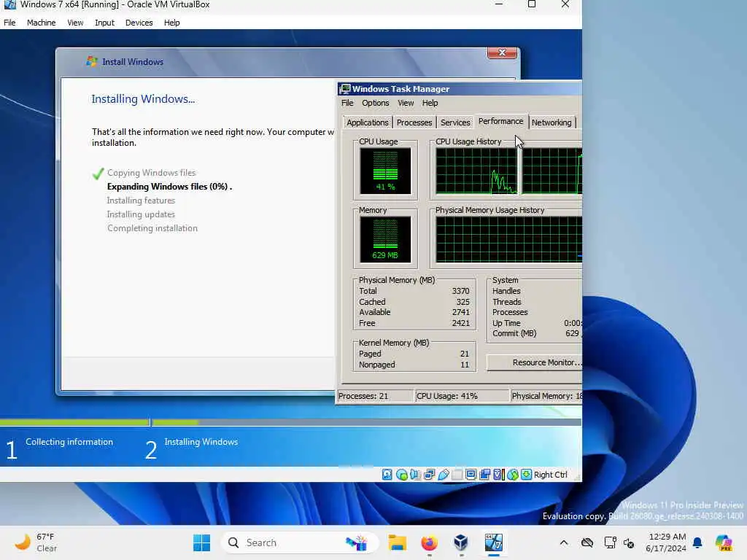The image size is (747, 560).
Task: Switch to the Services tab
Action: (x=455, y=122)
